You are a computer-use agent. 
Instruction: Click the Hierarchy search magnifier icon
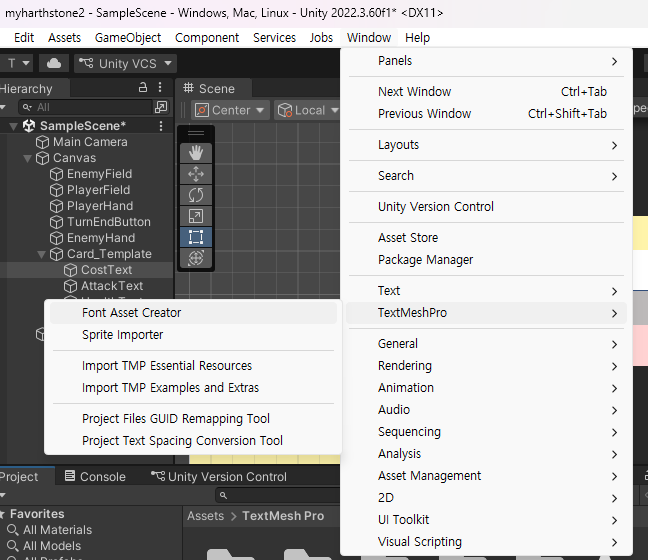(27, 107)
